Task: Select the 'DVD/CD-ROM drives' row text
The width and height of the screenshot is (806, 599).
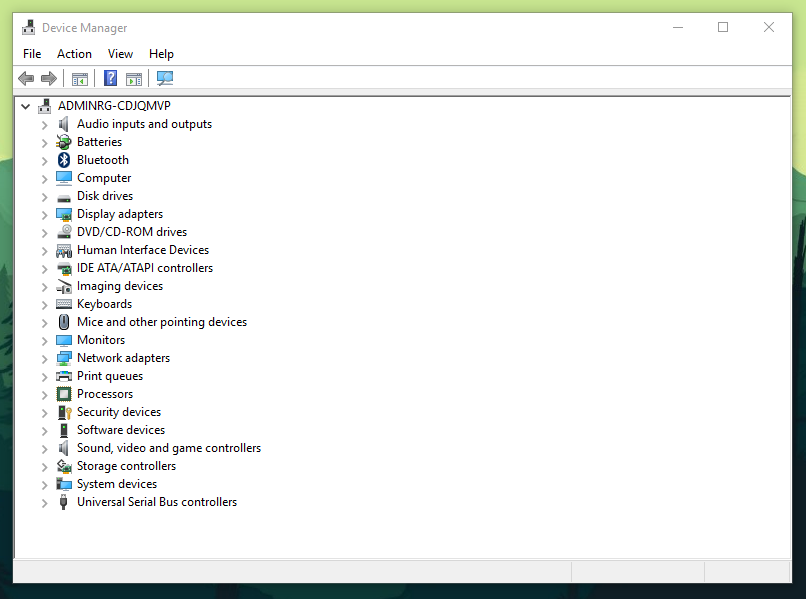Action: (132, 232)
